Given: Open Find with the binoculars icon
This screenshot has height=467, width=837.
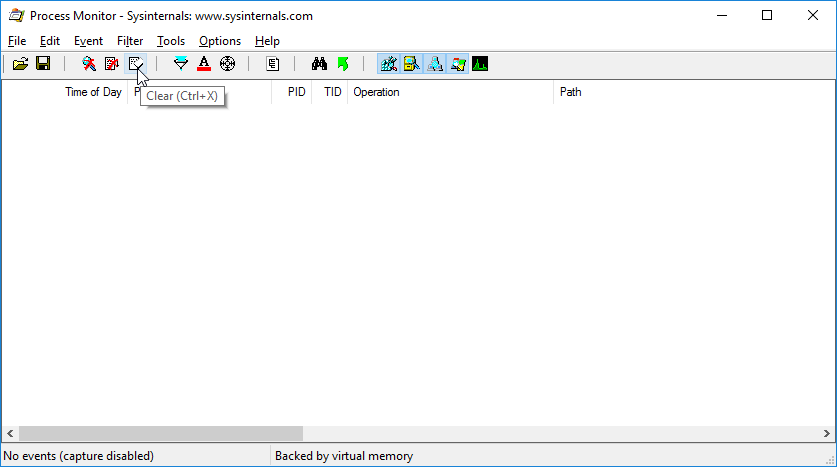Looking at the screenshot, I should point(319,64).
